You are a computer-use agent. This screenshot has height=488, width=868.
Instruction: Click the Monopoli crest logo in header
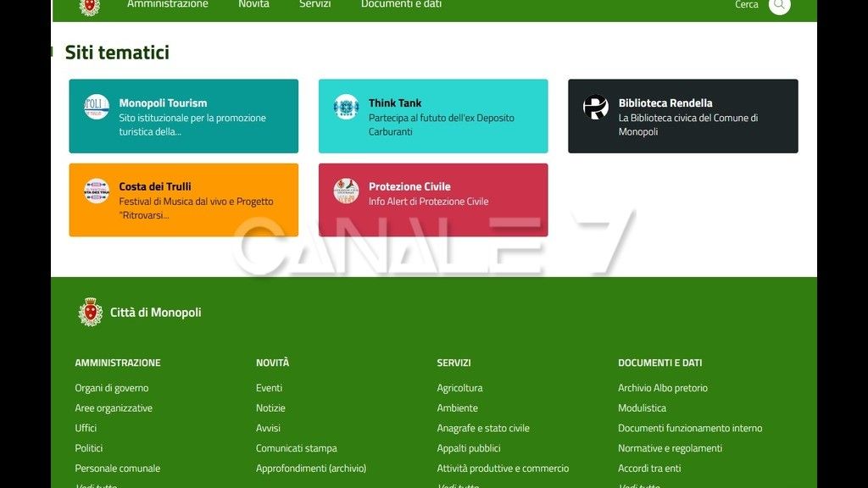(x=89, y=6)
